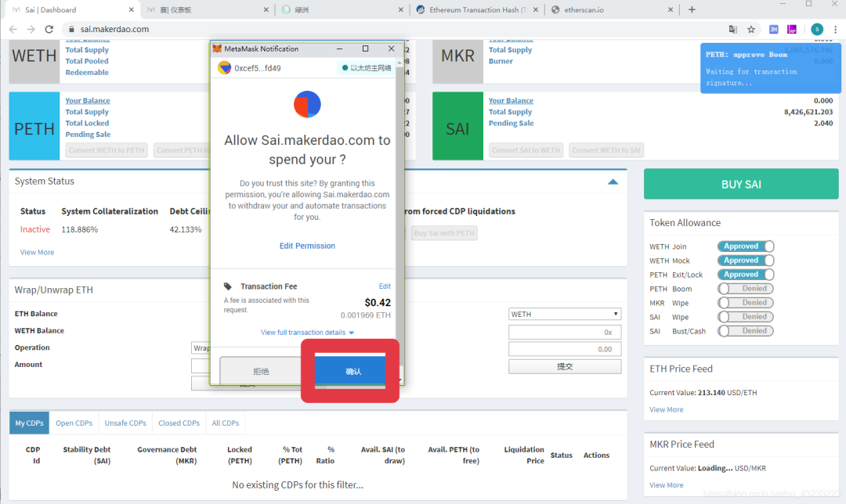Click the PETH approve Boom notification
846x504 pixels.
pyautogui.click(x=771, y=68)
